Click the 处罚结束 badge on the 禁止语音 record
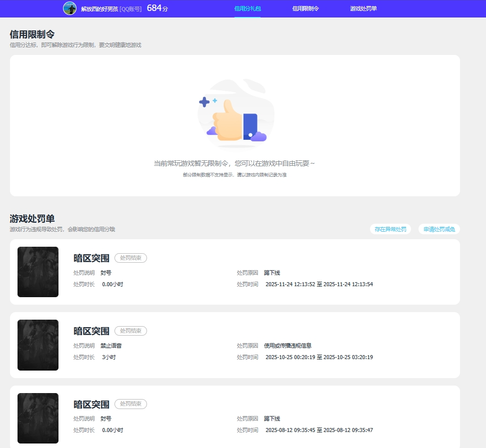Screen dimensions: 486x448 coord(130,331)
